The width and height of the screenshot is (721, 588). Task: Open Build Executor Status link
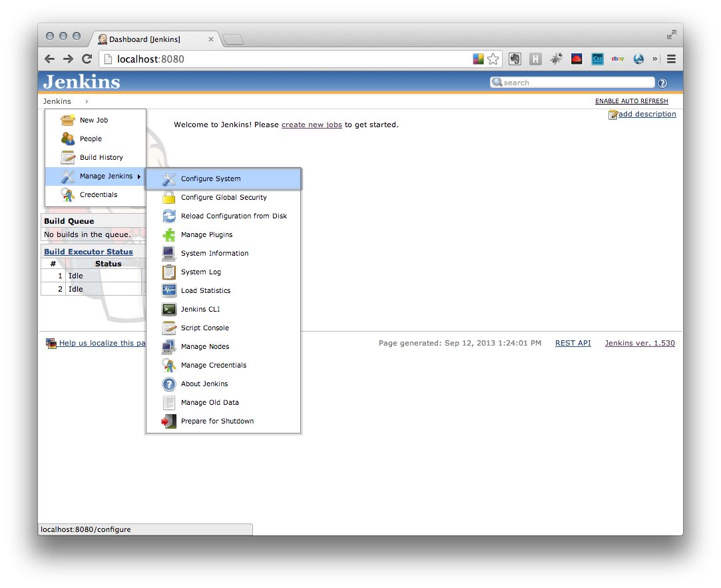(x=89, y=252)
